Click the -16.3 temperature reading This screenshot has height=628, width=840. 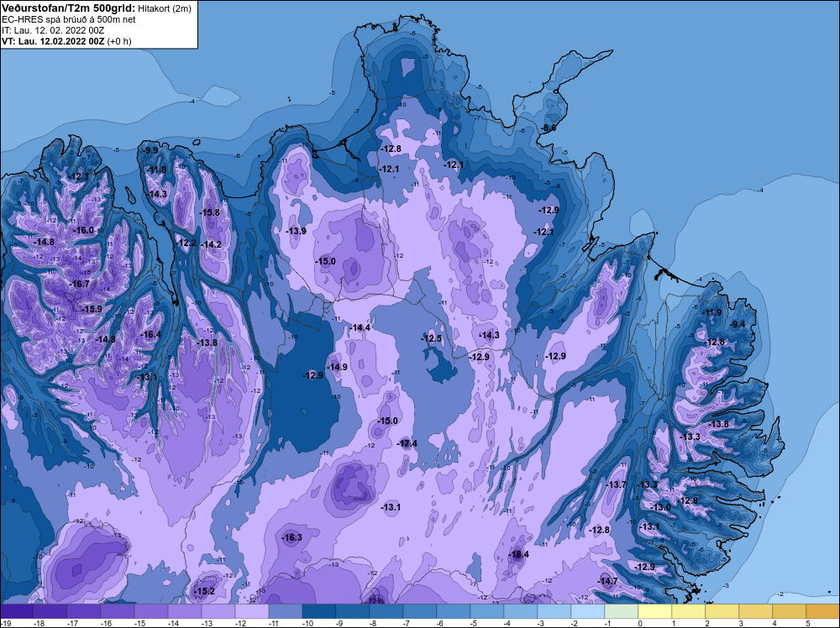[x=292, y=537]
